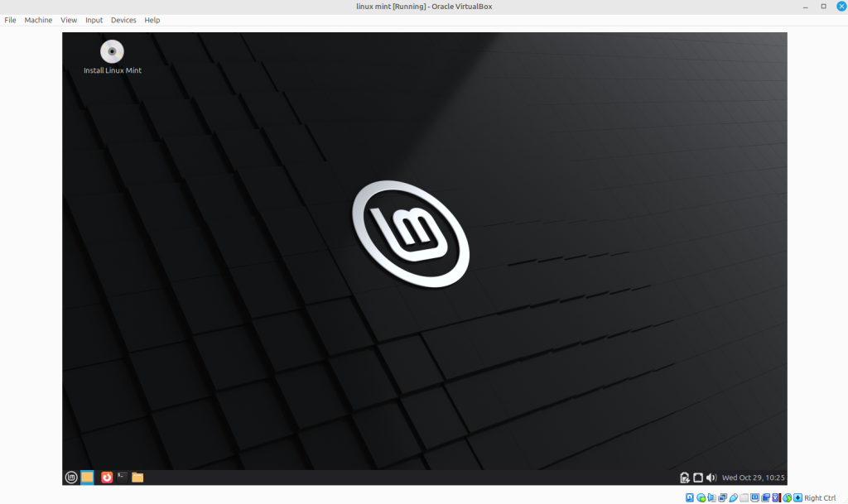Open the panel clock showing Wed Oct 29
This screenshot has width=848, height=504.
click(753, 478)
